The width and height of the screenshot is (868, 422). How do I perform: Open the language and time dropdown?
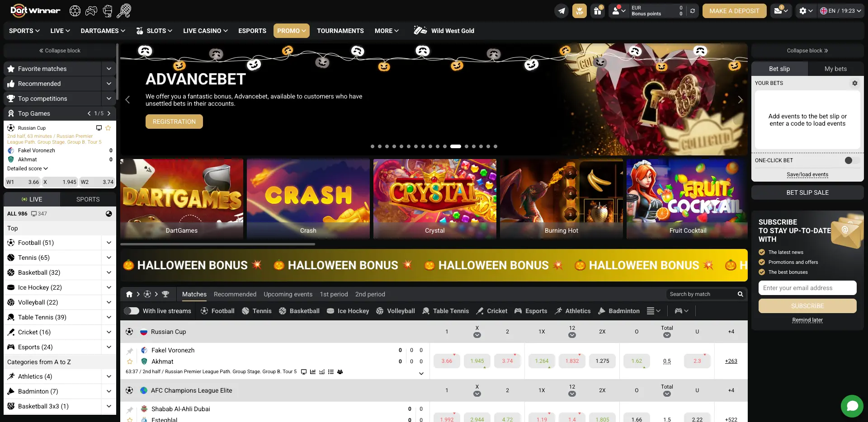coord(840,11)
